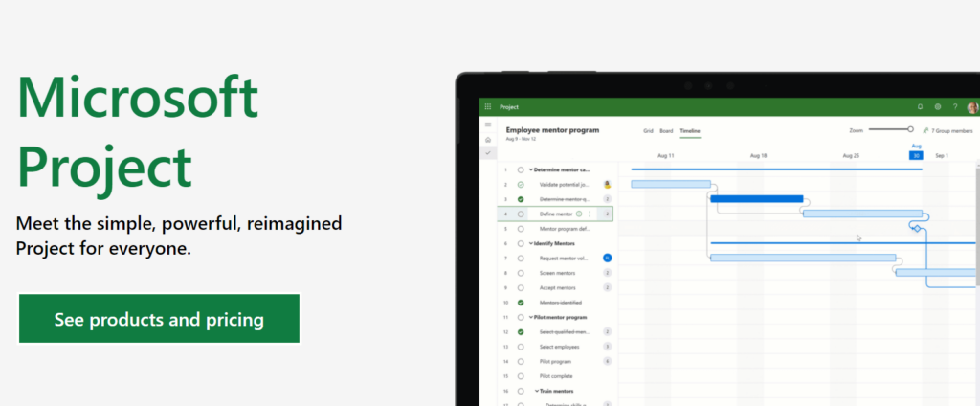Select the dark blue Determine mentor q... Gantt bar
980x406 pixels.
tap(756, 199)
